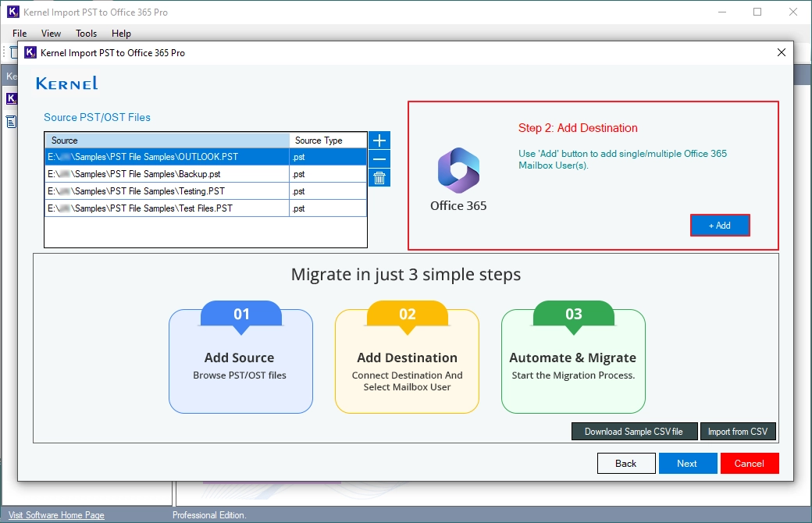Cancel the migration wizard
Screen dimensions: 812x523
point(750,464)
